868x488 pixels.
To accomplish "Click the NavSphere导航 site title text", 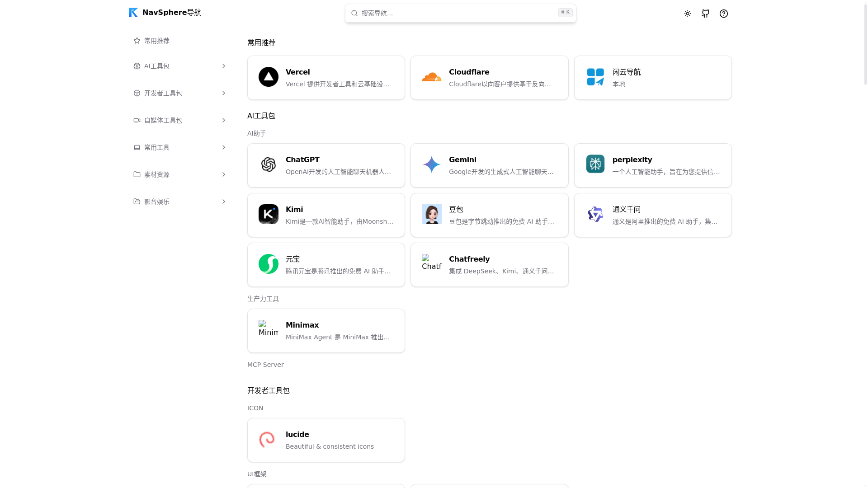I will (x=172, y=13).
